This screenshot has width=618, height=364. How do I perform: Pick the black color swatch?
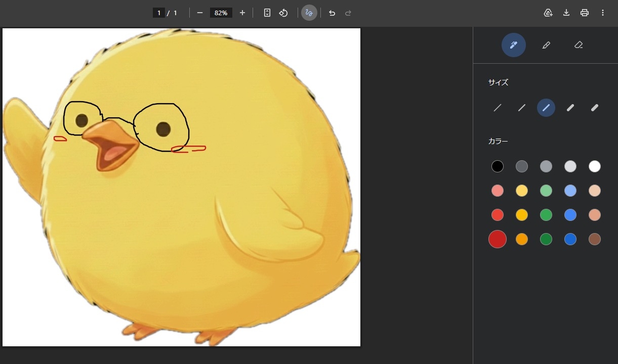pyautogui.click(x=498, y=166)
